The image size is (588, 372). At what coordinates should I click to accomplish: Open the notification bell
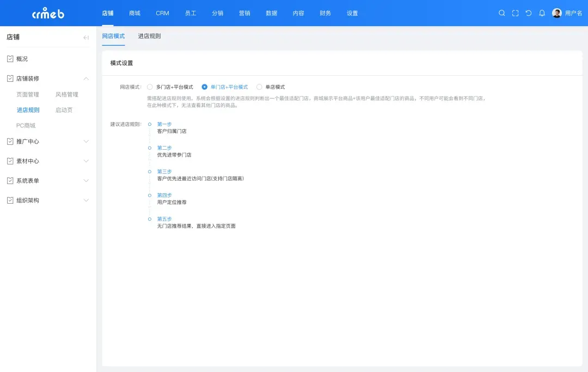tap(542, 13)
